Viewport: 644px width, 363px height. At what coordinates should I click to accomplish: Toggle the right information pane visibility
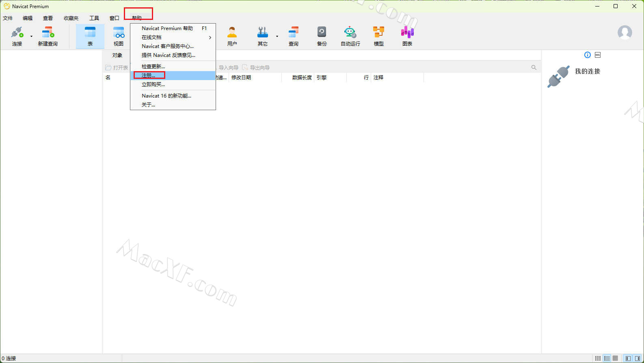(x=638, y=358)
